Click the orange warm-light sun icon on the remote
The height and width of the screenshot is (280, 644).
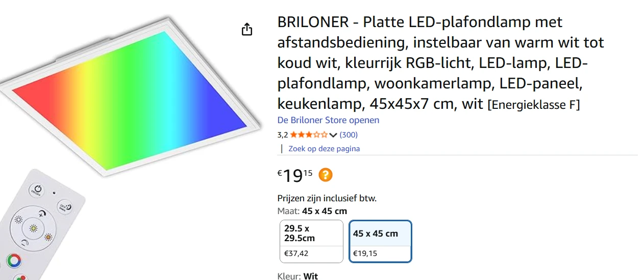[x=48, y=237]
